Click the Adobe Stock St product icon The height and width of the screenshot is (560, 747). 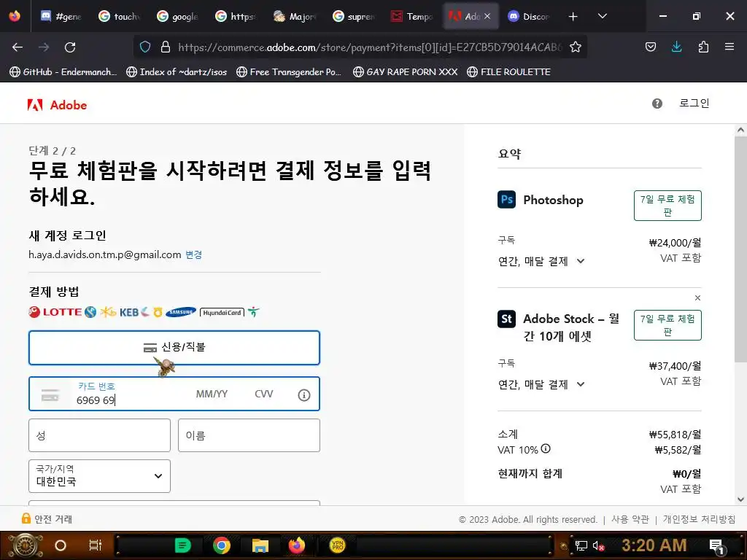point(506,319)
